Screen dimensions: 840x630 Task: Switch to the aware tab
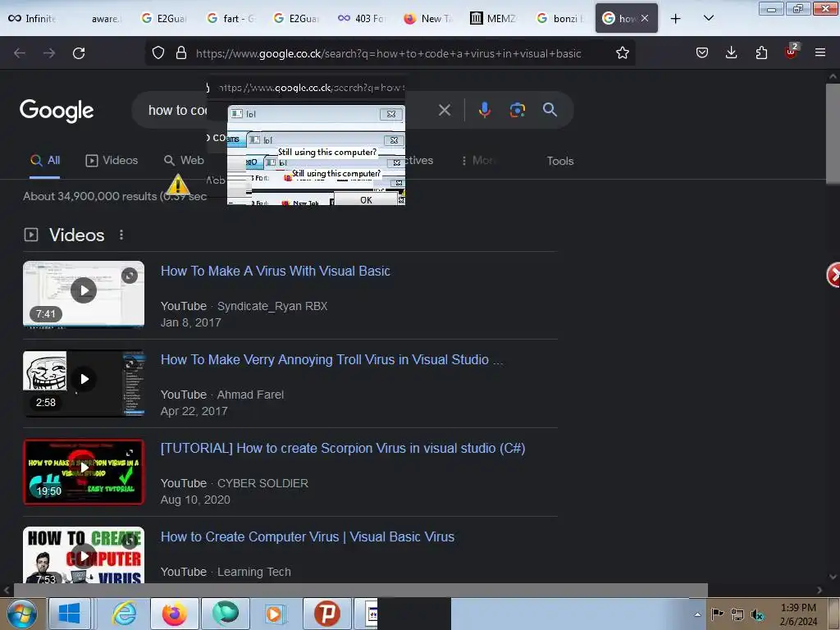(105, 19)
